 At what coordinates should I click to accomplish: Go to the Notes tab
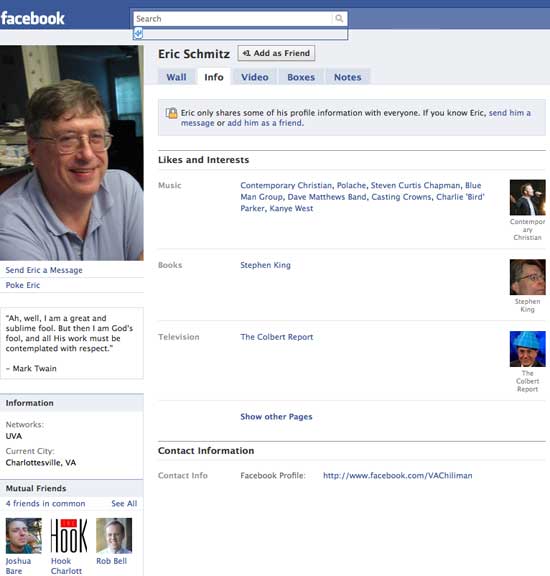348,77
